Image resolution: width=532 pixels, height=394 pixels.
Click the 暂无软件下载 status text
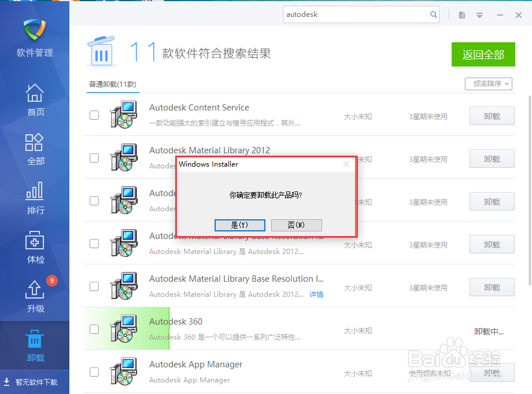point(36,382)
